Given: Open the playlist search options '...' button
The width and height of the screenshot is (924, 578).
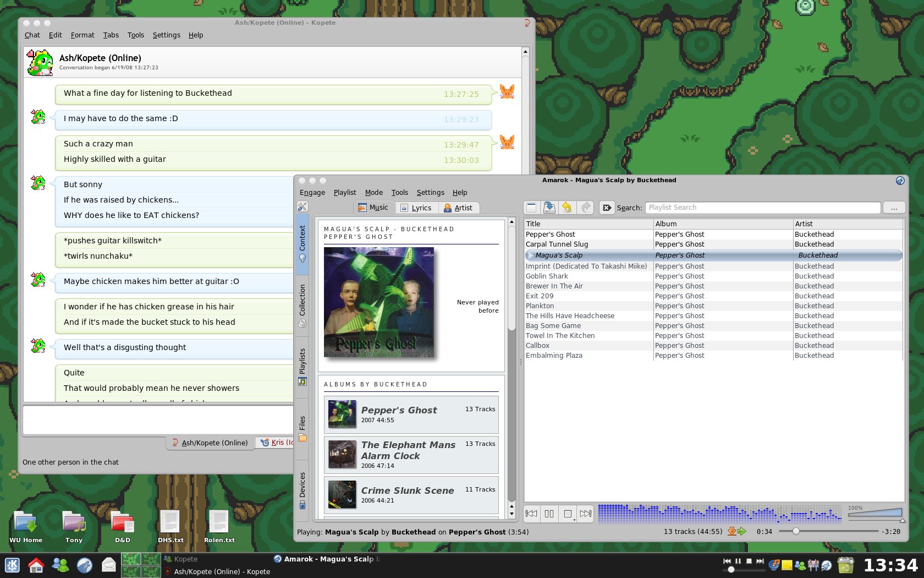Looking at the screenshot, I should 894,208.
